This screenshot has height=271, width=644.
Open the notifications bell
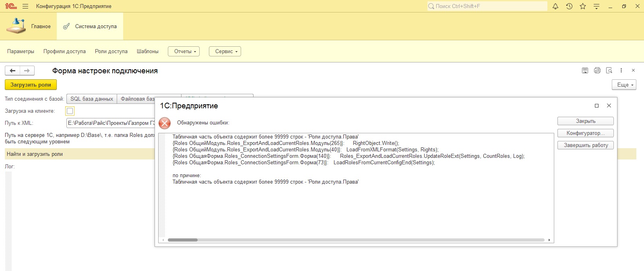555,6
